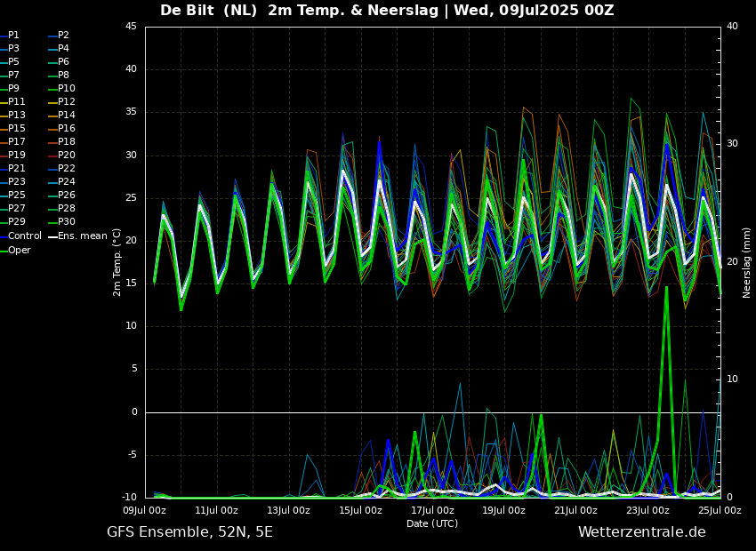Click the white Ens. mean line swatch
Image resolution: width=756 pixels, height=551 pixels.
52,236
